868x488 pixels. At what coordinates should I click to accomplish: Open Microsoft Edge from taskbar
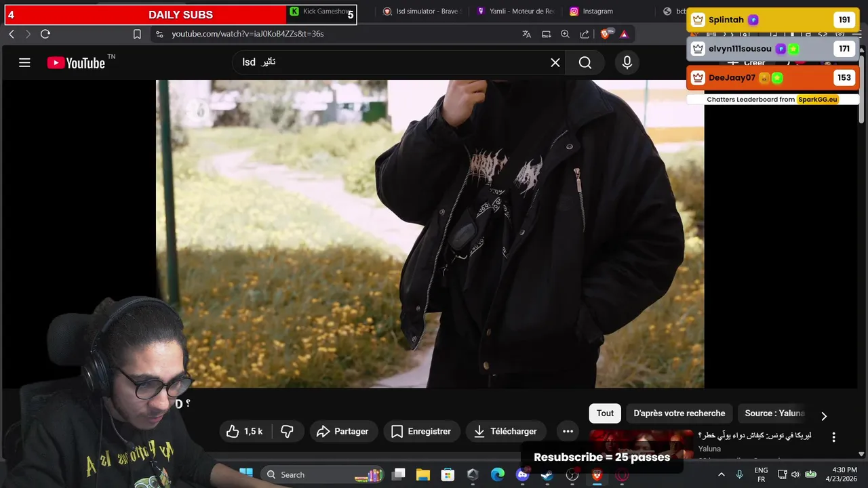pos(498,474)
